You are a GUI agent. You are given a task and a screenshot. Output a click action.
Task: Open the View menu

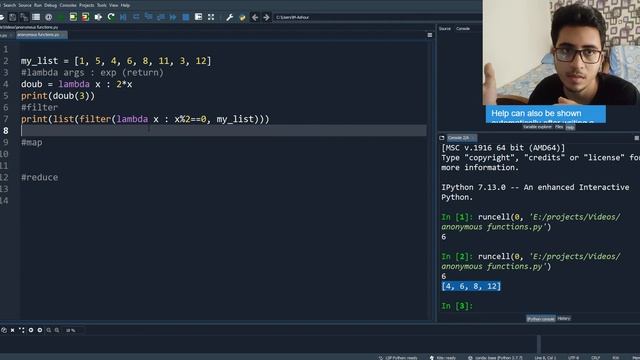tap(113, 5)
